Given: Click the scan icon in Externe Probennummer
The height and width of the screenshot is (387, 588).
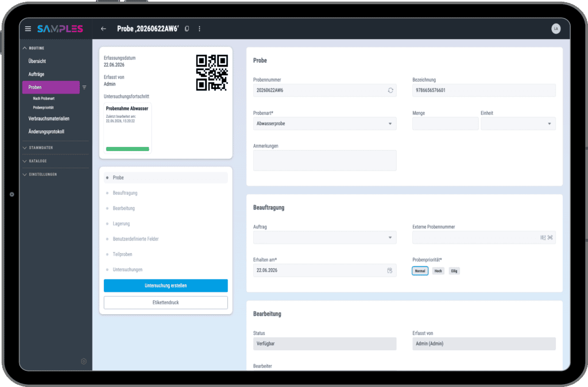Looking at the screenshot, I should (x=550, y=237).
